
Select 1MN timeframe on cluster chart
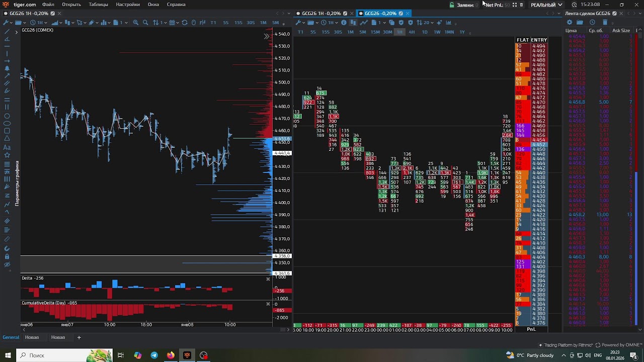449,32
